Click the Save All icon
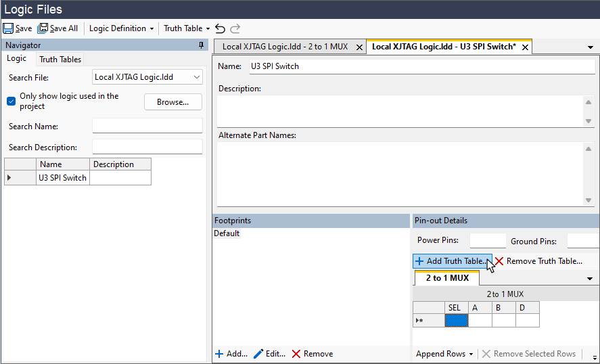600x364 pixels. click(43, 28)
